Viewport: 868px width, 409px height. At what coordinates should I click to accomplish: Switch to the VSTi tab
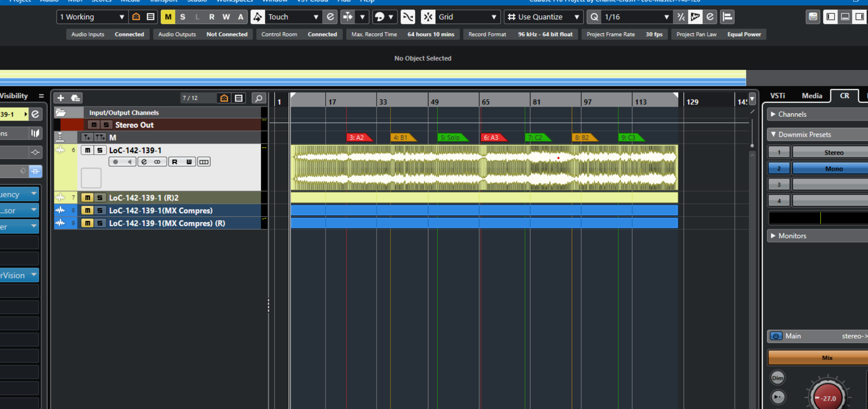777,96
